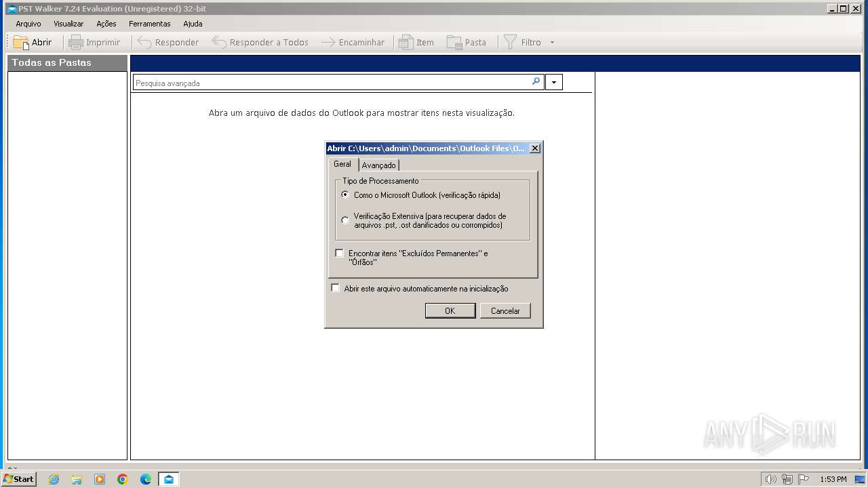Launch Internet Explorer from taskbar
Viewport: 868px width, 488px height.
[54, 479]
